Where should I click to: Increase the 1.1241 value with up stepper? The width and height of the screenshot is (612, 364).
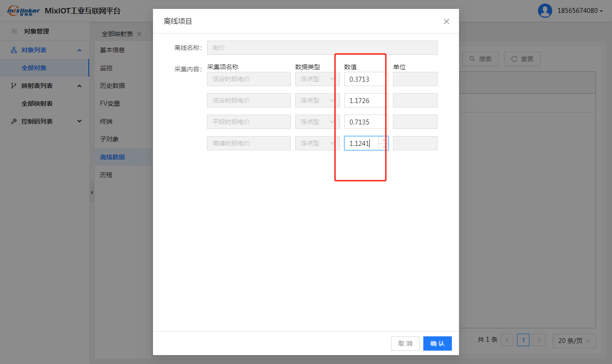pos(383,140)
